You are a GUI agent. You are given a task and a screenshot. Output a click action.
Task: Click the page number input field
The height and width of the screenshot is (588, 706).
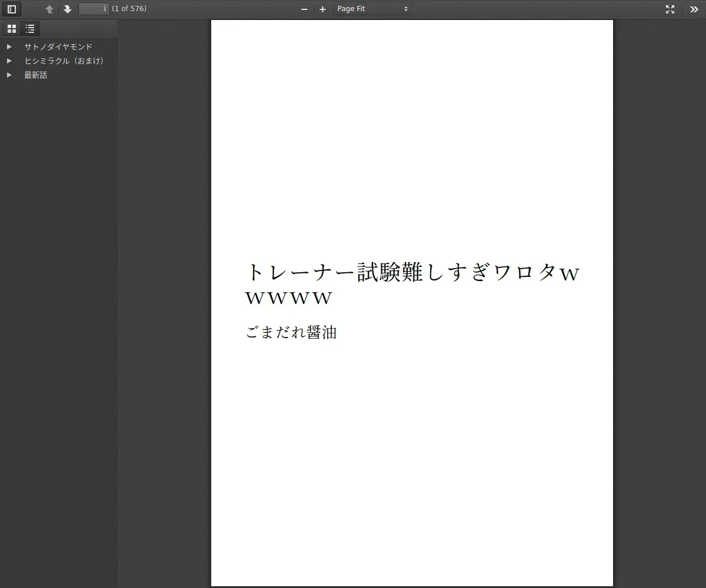(94, 9)
